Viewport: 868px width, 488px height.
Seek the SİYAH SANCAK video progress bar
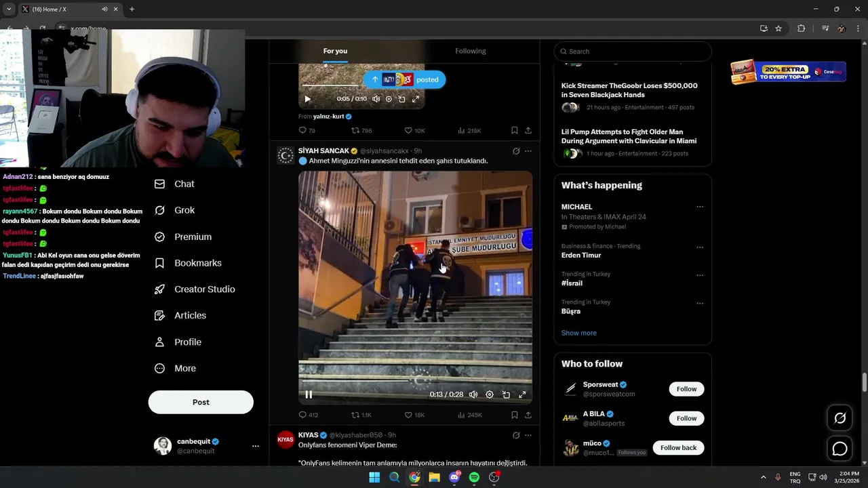tap(415, 380)
